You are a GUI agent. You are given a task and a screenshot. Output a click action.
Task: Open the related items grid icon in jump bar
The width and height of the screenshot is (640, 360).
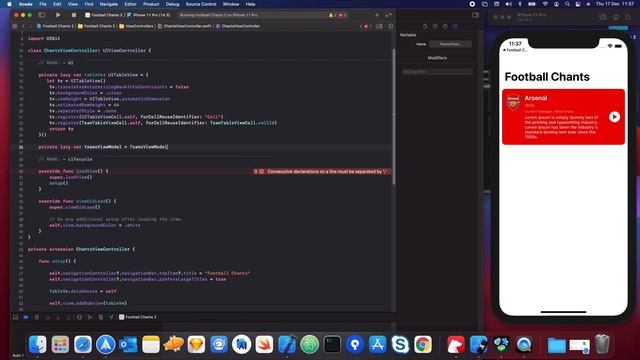coord(15,26)
